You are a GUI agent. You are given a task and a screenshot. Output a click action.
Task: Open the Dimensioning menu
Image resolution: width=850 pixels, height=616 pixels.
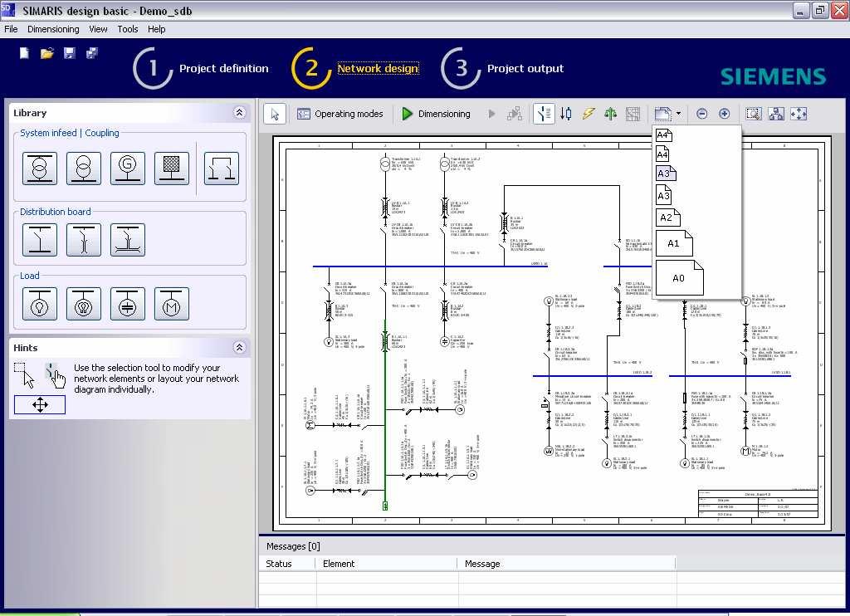(x=53, y=29)
